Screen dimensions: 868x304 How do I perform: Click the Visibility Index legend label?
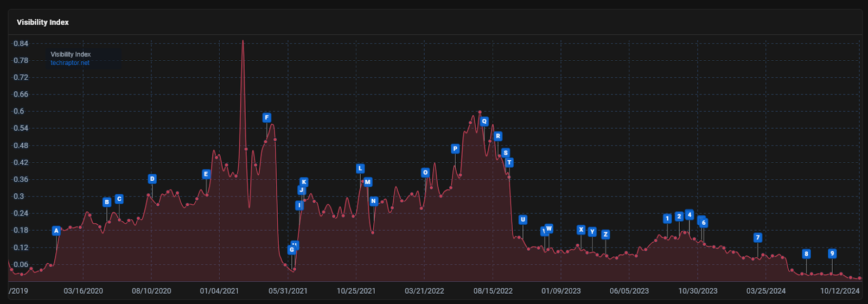pyautogui.click(x=71, y=54)
